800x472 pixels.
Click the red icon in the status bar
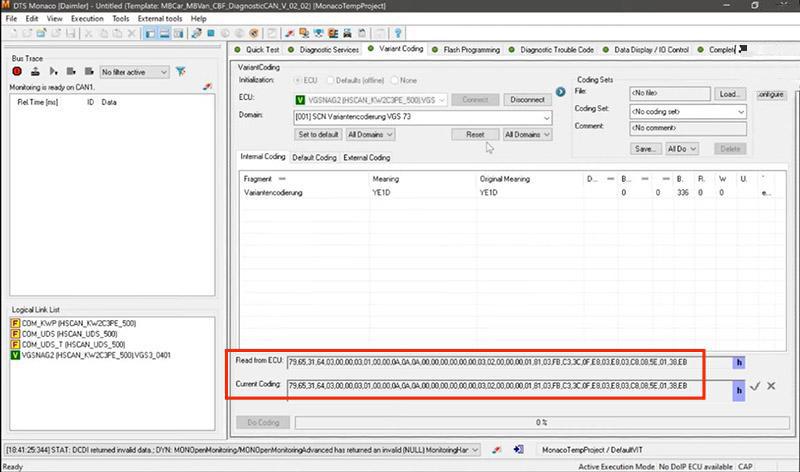click(496, 450)
